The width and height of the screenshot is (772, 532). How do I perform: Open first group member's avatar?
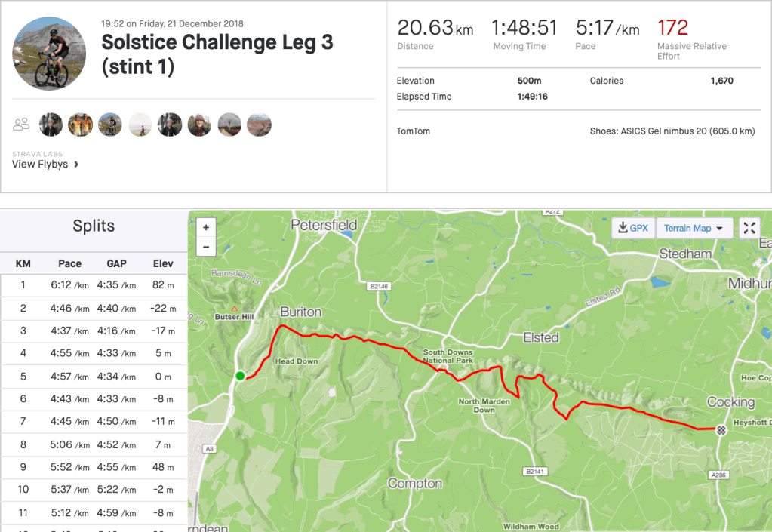tap(51, 125)
